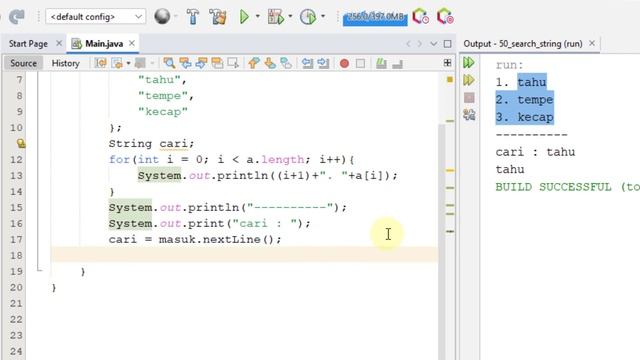This screenshot has width=640, height=360.
Task: Go to Previous Bookmark icon
Action: click(253, 63)
